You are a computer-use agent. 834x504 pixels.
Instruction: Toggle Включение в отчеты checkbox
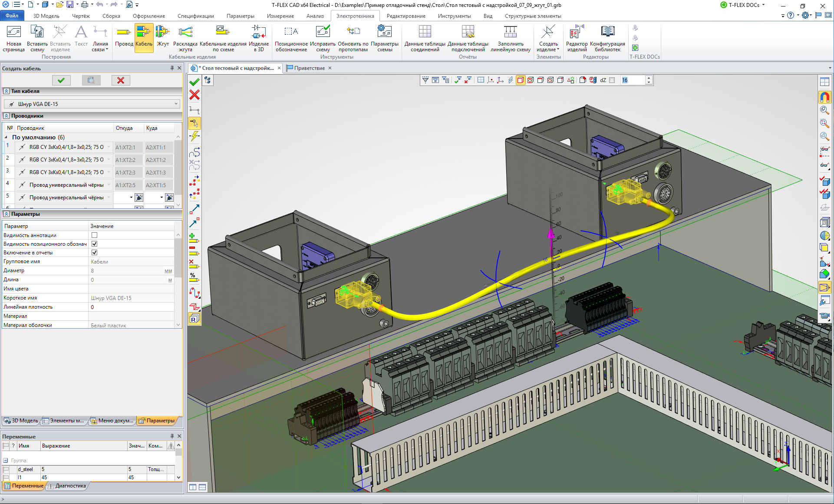(x=95, y=253)
